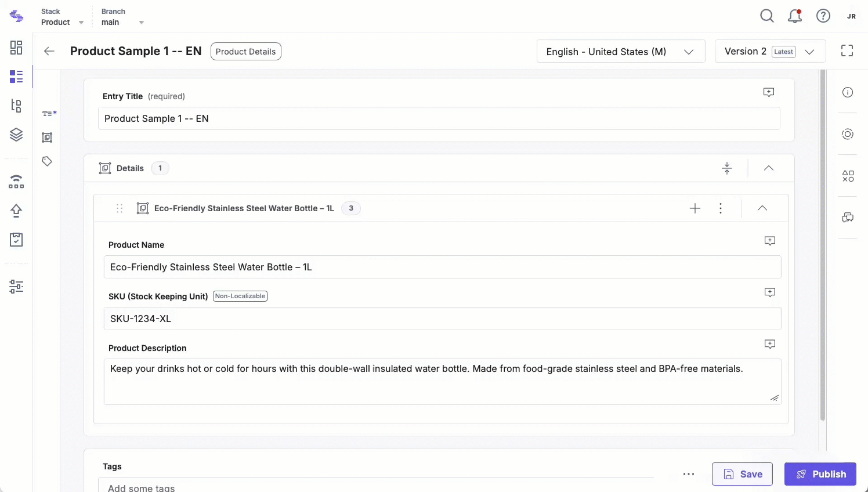Click the Product Details content type badge

point(246,52)
